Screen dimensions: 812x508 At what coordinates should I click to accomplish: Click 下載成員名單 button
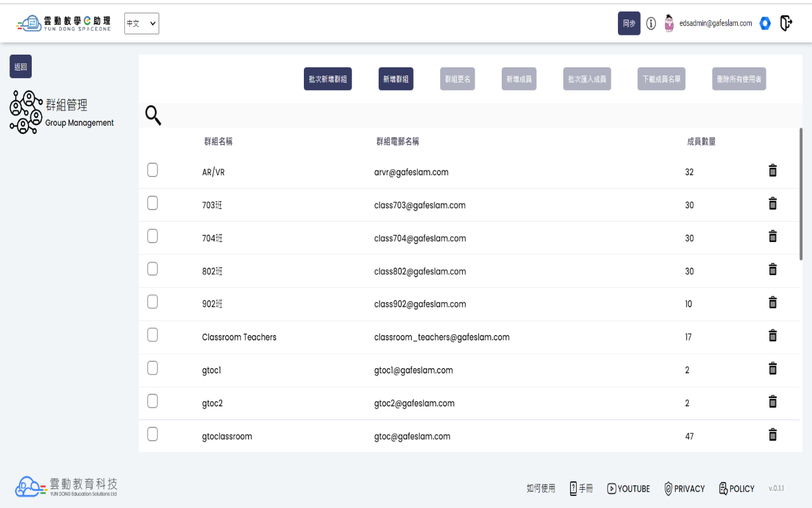click(662, 79)
